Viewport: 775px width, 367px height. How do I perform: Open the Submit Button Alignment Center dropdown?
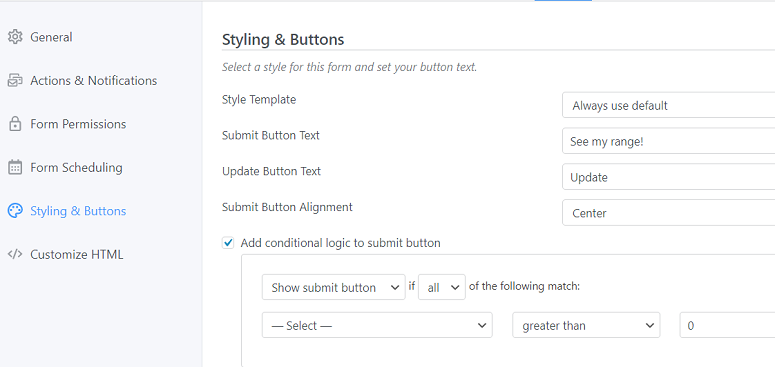point(668,213)
